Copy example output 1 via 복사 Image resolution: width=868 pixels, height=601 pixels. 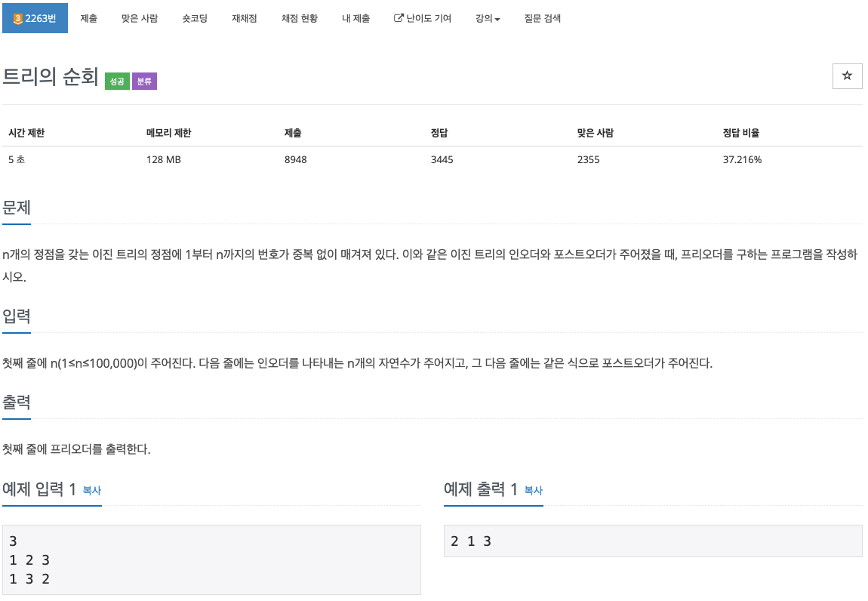click(534, 490)
